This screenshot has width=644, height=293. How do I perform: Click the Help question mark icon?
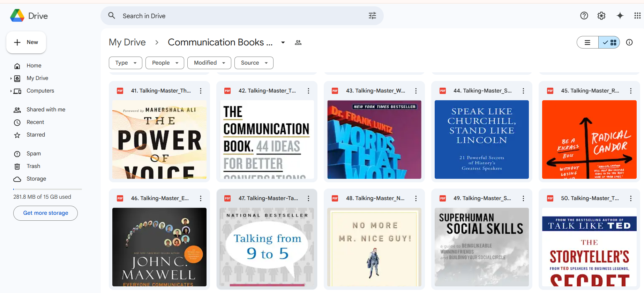[584, 16]
